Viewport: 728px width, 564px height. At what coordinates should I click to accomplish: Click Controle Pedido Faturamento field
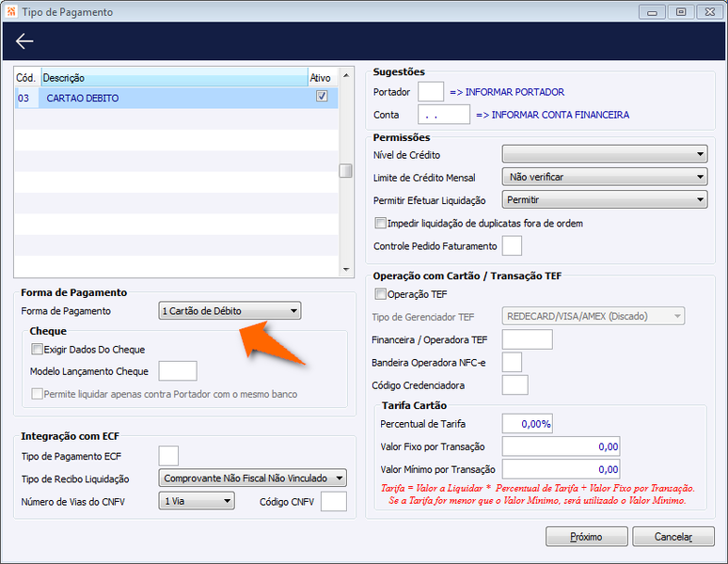pos(512,245)
